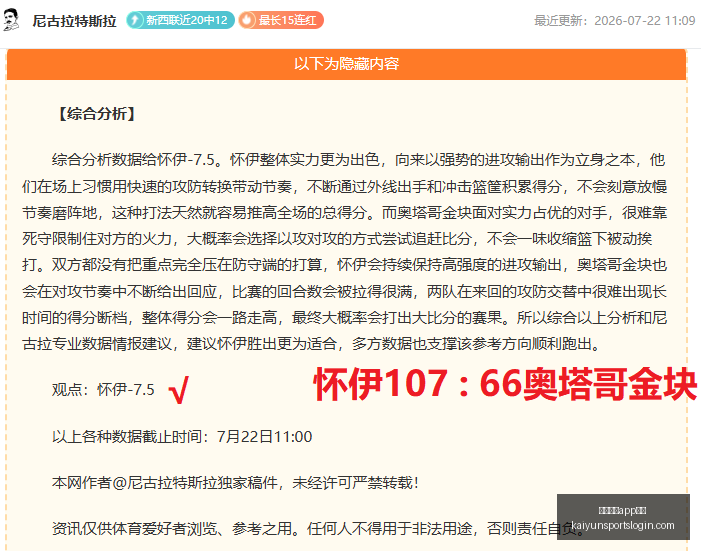The width and height of the screenshot is (701, 551).
Task: Click the 观点：怀伊-7.5 text
Action: pyautogui.click(x=103, y=390)
